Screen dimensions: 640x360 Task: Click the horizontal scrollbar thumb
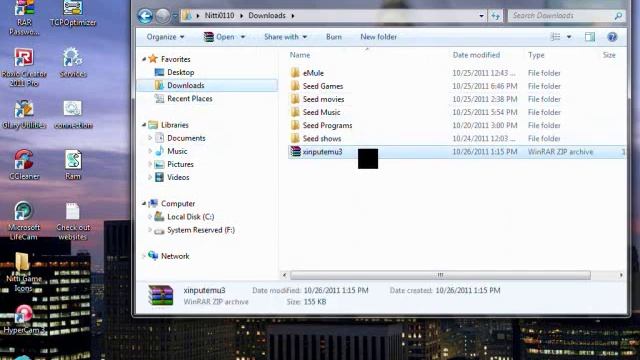[440, 275]
